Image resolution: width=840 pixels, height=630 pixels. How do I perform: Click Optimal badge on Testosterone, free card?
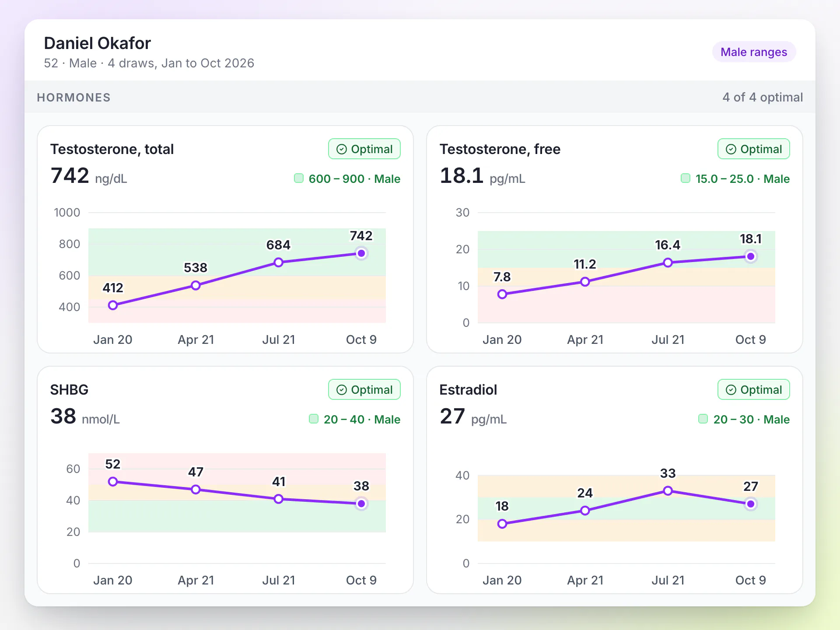click(754, 149)
